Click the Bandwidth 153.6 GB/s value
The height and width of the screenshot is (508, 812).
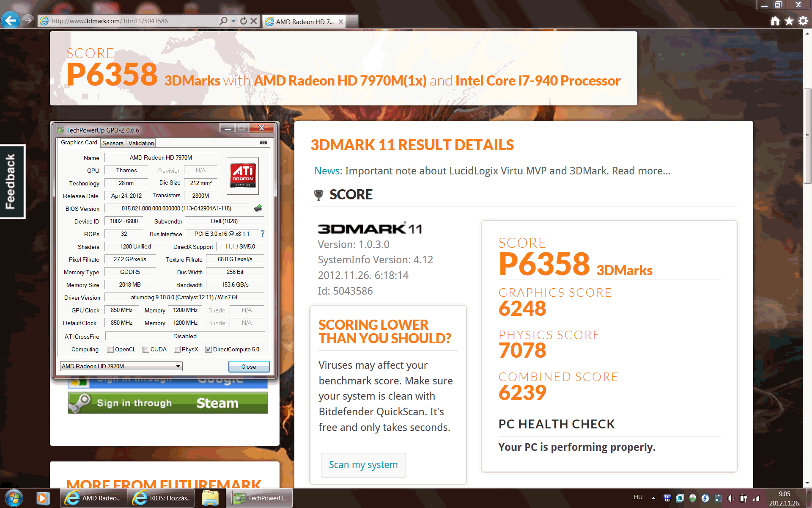pyautogui.click(x=235, y=284)
